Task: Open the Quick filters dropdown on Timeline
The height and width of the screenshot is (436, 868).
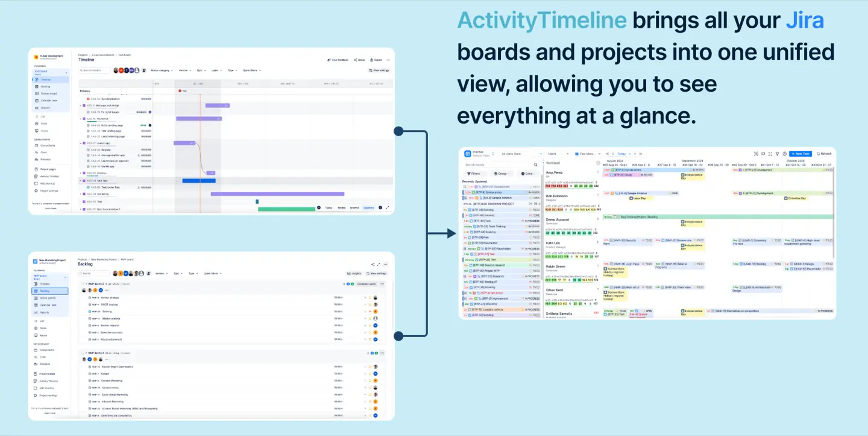Action: click(x=253, y=71)
